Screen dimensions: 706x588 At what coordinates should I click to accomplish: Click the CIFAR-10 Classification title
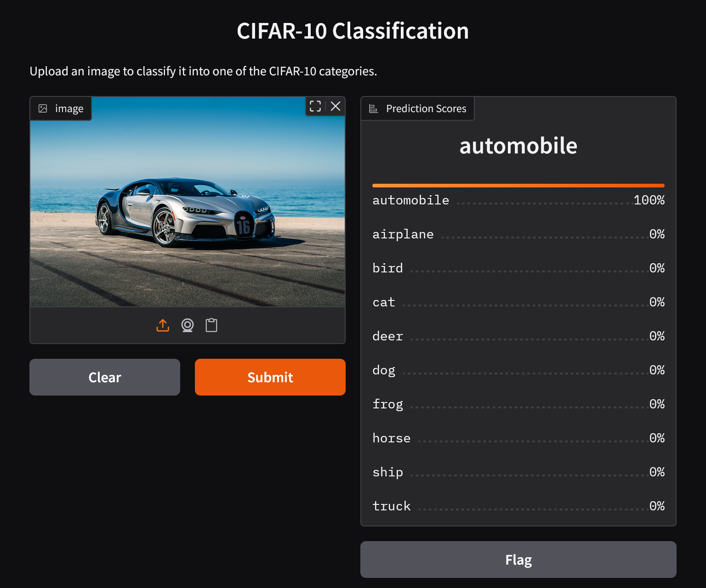click(353, 31)
